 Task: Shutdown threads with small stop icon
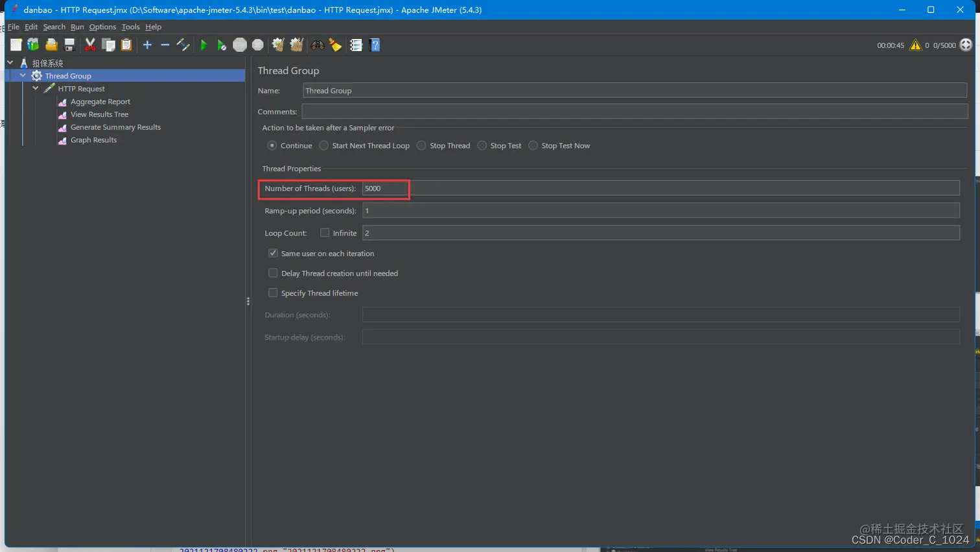258,45
